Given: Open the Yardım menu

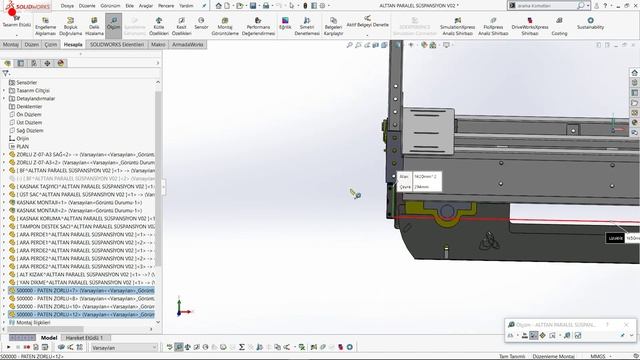Looking at the screenshot, I should (x=186, y=6).
